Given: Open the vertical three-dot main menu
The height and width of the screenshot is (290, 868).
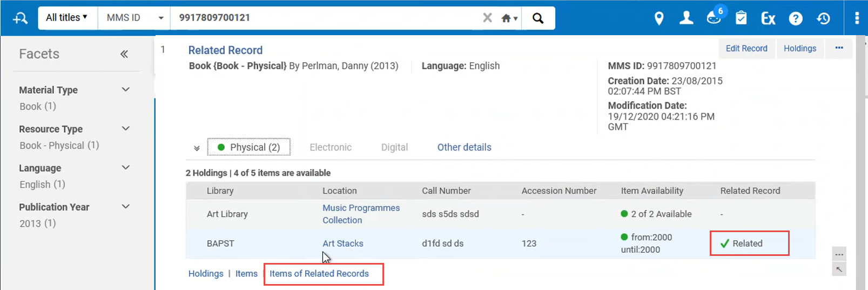Looking at the screenshot, I should pos(857,18).
